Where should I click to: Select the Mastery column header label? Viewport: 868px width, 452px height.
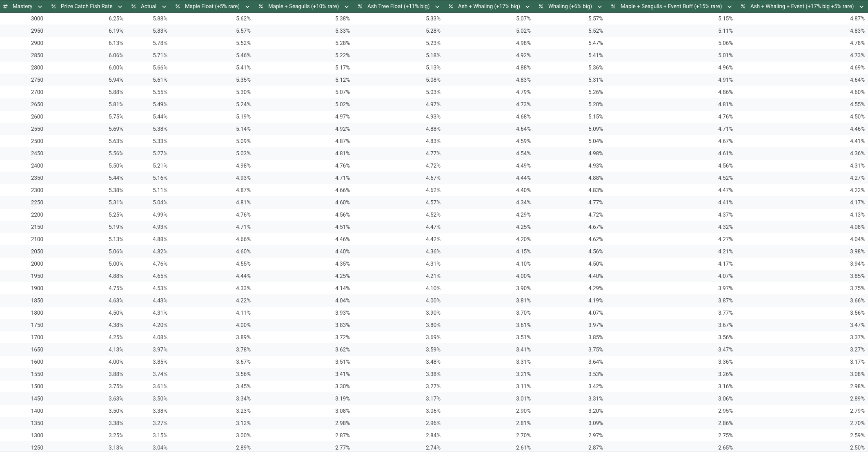(x=22, y=6)
